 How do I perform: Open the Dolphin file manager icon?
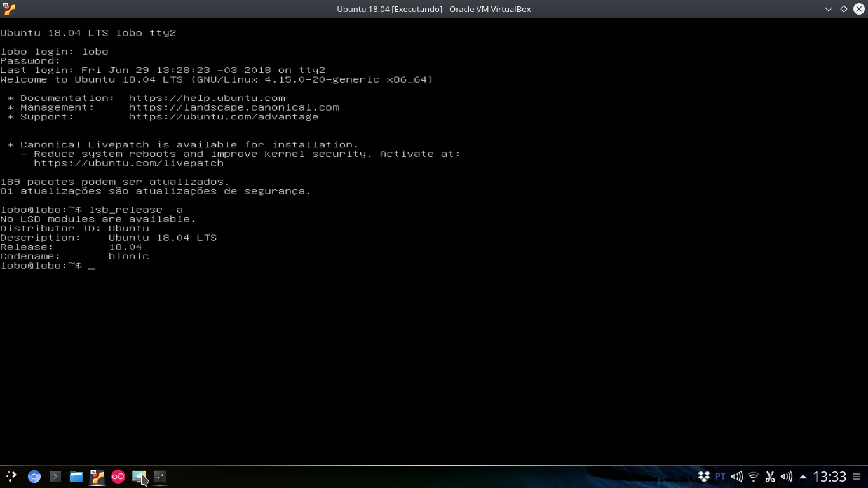[x=76, y=476]
